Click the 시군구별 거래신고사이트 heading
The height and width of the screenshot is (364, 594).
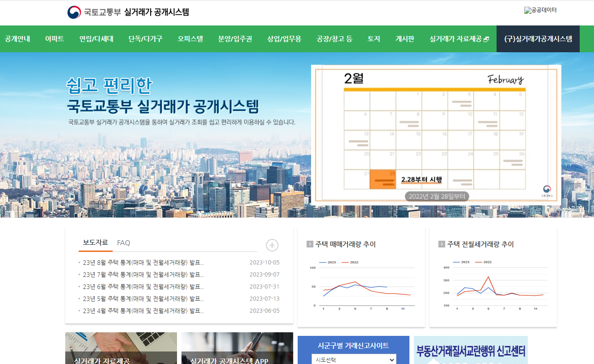click(x=354, y=345)
